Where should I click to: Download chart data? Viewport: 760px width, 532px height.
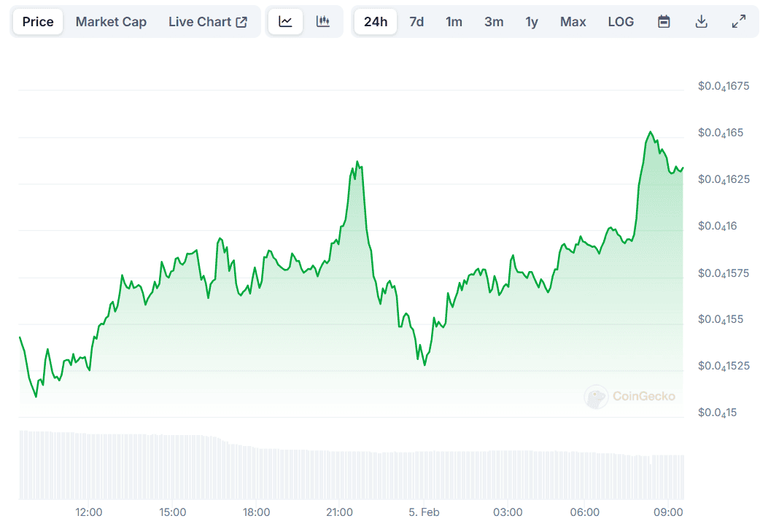pyautogui.click(x=701, y=22)
